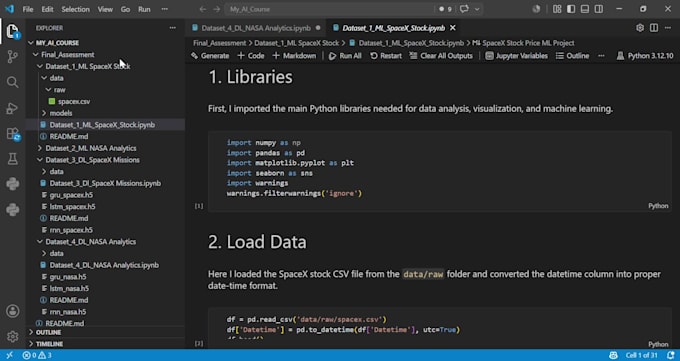This screenshot has width=680, height=361.
Task: Open the File menu
Action: (x=28, y=9)
